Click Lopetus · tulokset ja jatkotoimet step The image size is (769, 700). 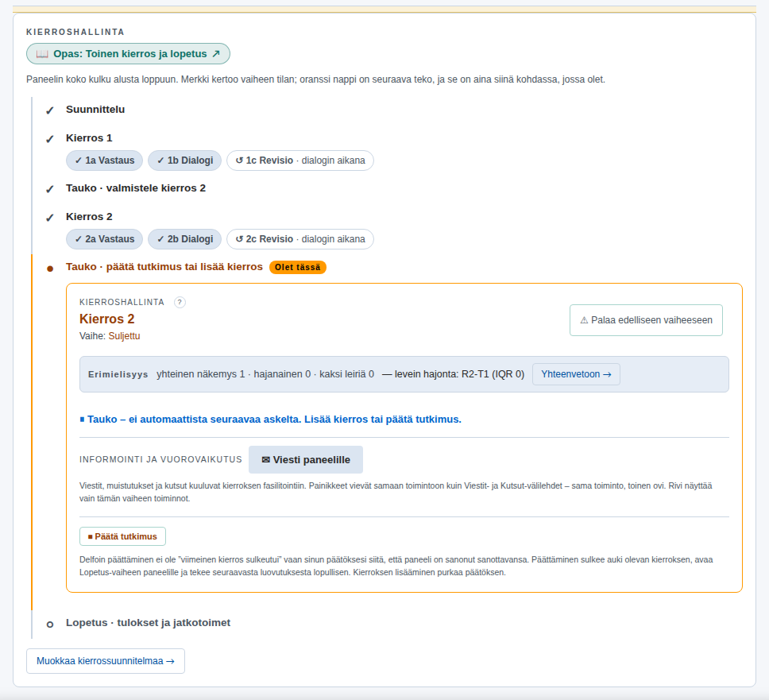click(148, 623)
